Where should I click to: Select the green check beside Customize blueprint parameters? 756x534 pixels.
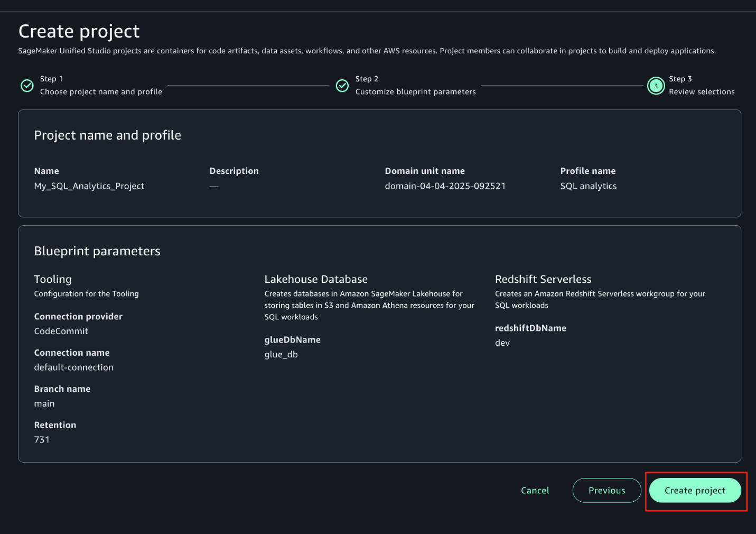click(x=342, y=85)
